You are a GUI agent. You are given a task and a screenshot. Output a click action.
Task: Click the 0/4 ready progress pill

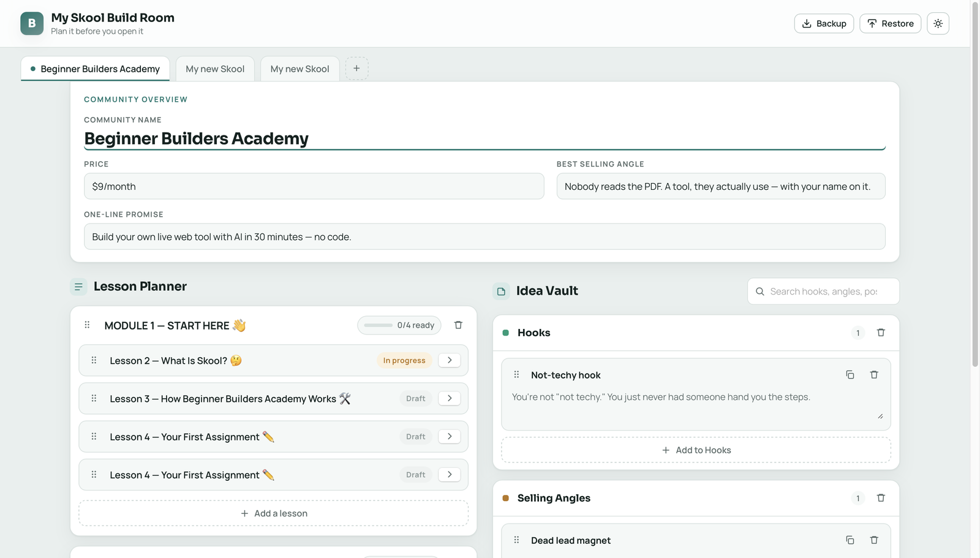coord(399,325)
